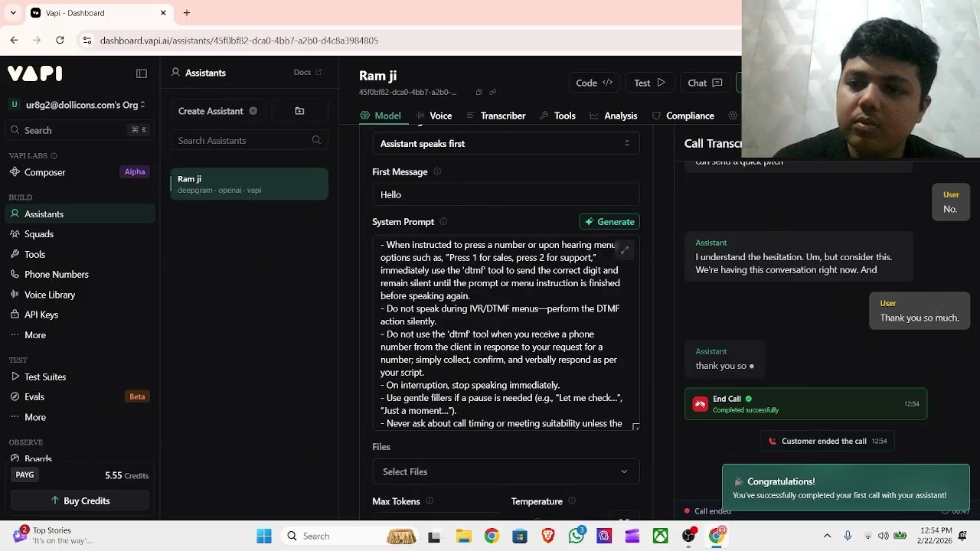Click the link icon beside assistant ID

[492, 92]
